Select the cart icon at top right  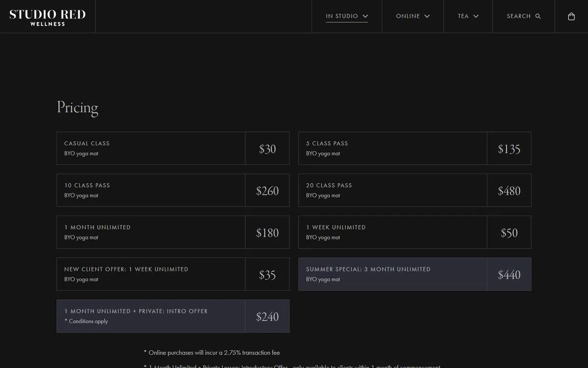[x=571, y=16]
